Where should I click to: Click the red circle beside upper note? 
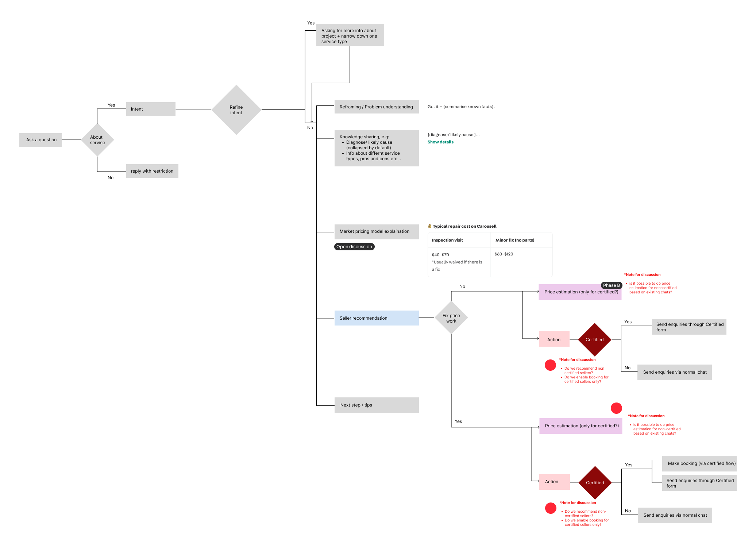click(550, 365)
